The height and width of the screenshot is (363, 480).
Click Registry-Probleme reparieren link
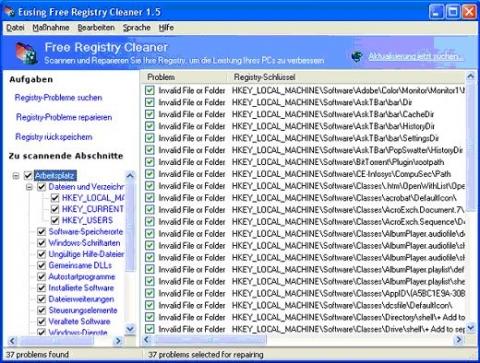click(x=64, y=117)
